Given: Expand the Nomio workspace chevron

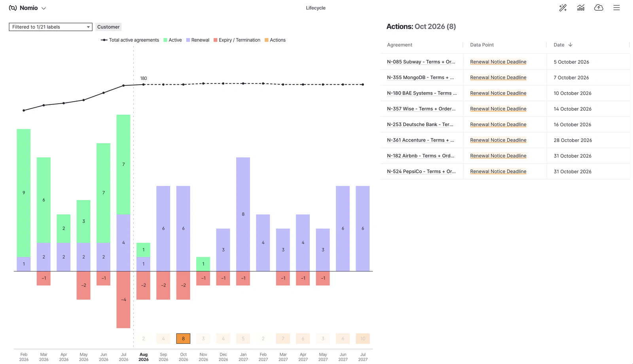Looking at the screenshot, I should click(44, 8).
